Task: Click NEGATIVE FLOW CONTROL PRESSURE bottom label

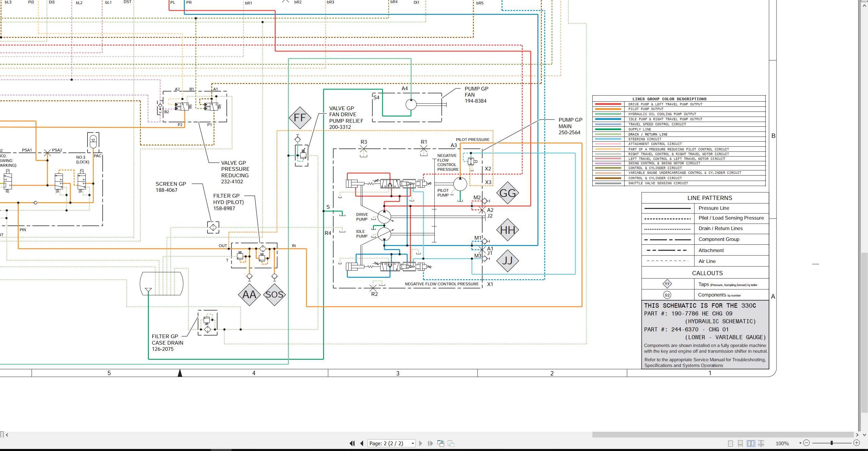Action: click(x=441, y=284)
